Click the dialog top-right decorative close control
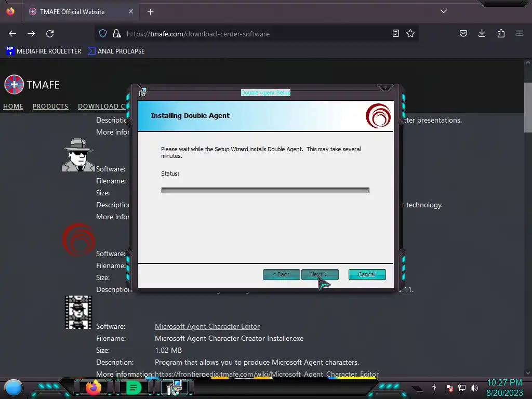The width and height of the screenshot is (532, 399). point(385,88)
